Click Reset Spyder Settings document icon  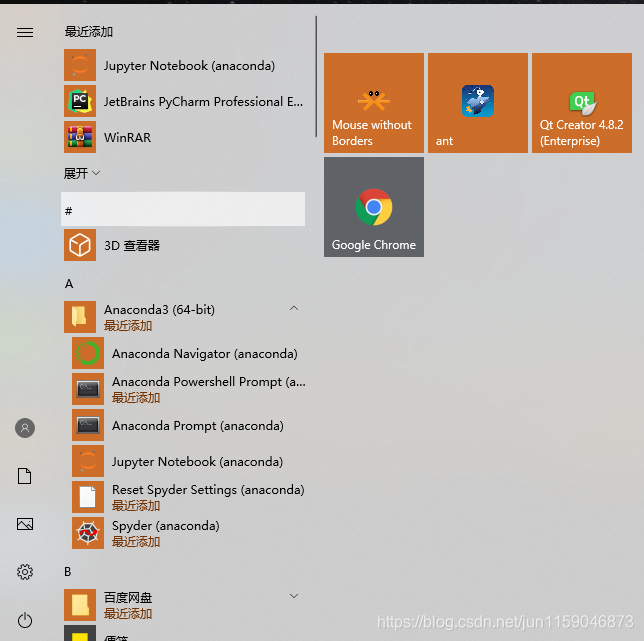(88, 497)
